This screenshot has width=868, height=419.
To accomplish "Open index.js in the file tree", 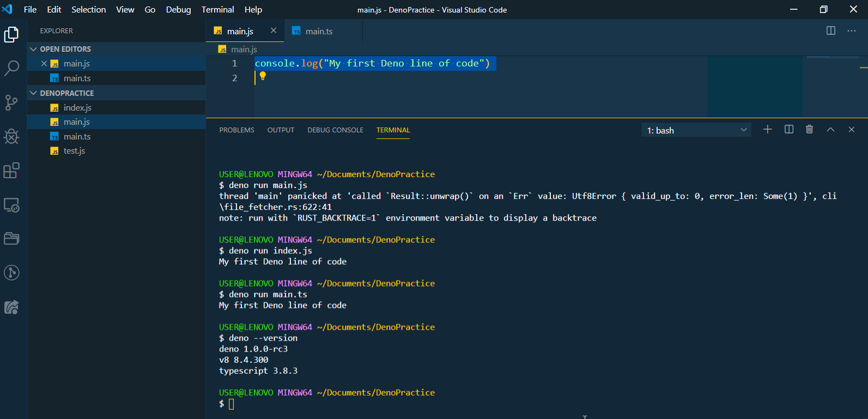I will click(116, 107).
